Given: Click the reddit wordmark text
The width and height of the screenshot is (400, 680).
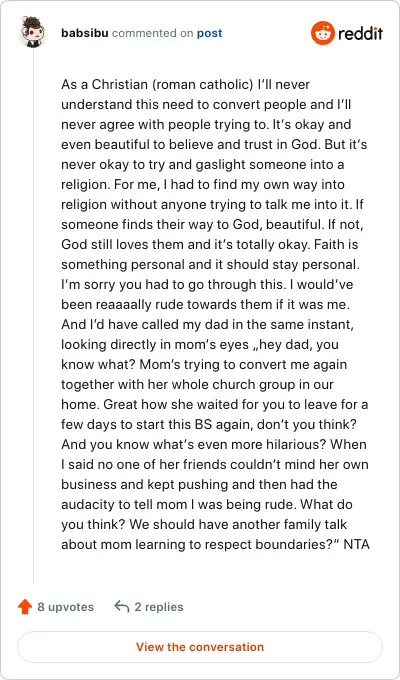Looking at the screenshot, I should pos(360,33).
